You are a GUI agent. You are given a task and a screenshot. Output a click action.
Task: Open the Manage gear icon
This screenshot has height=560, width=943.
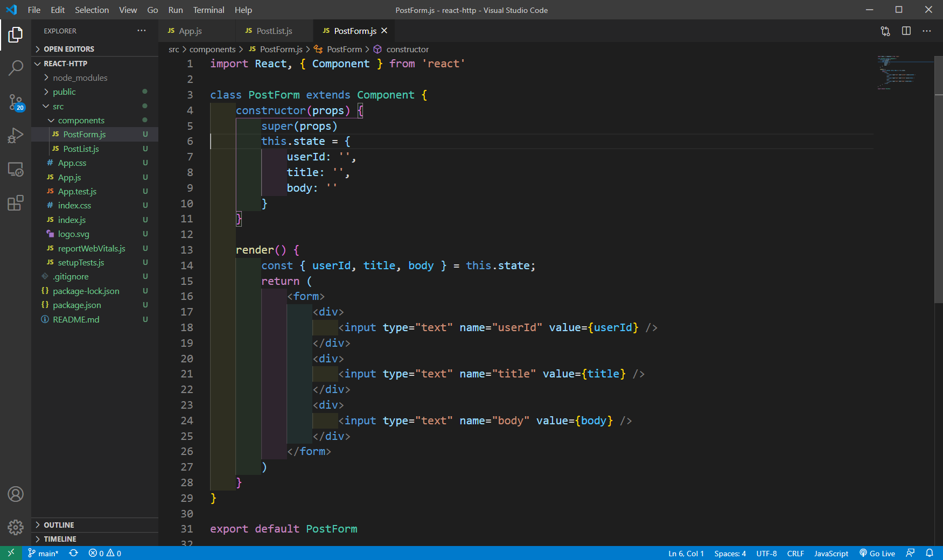pyautogui.click(x=16, y=527)
